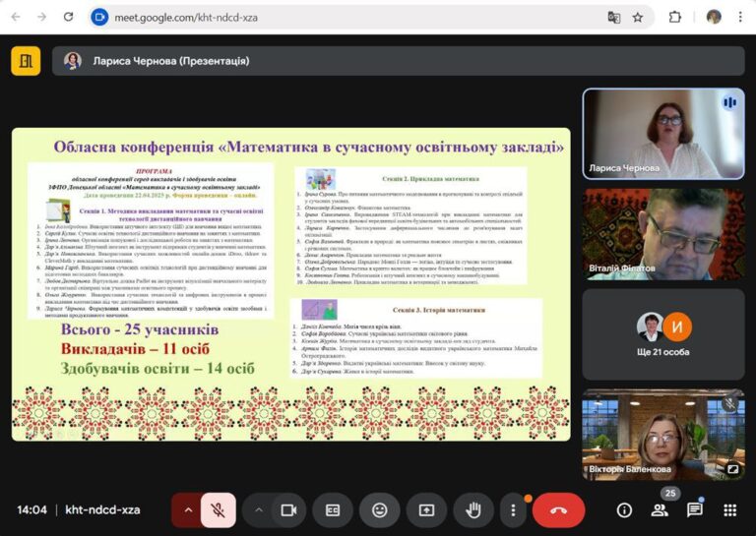The height and width of the screenshot is (536, 756).
Task: Show the people panel with 25 participants
Action: click(660, 510)
